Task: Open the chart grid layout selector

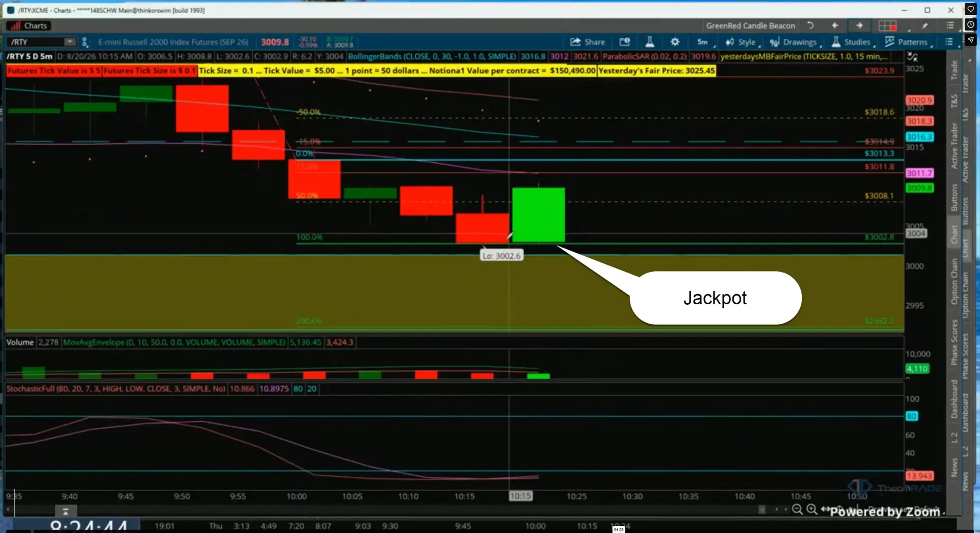Action: pyautogui.click(x=888, y=26)
